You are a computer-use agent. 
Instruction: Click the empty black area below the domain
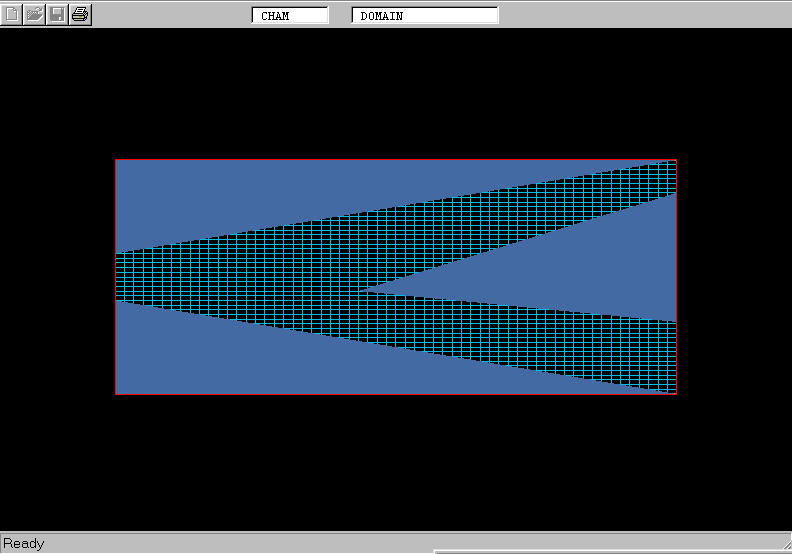[400, 460]
